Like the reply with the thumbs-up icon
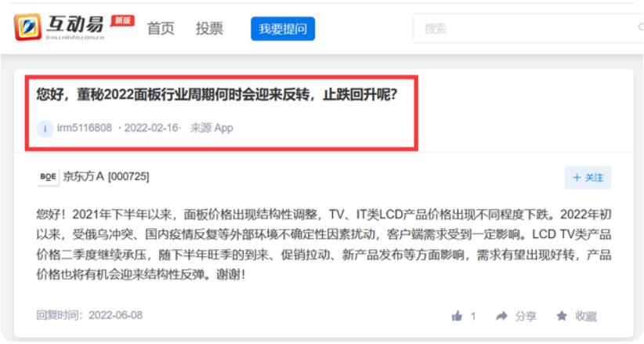The image size is (644, 344). pyautogui.click(x=457, y=316)
